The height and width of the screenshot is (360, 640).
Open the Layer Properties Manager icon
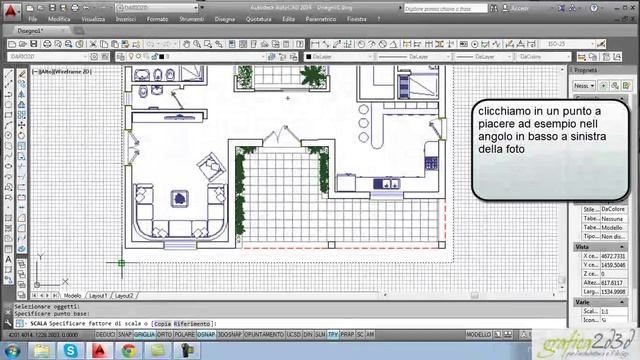(120, 57)
